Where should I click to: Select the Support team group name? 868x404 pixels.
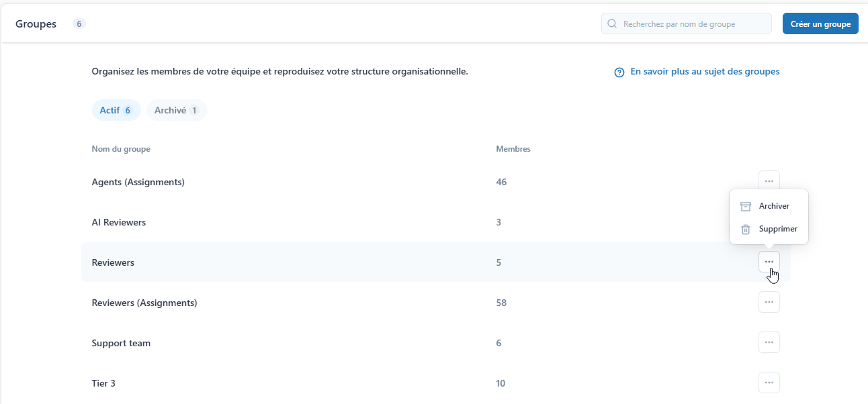tap(121, 343)
